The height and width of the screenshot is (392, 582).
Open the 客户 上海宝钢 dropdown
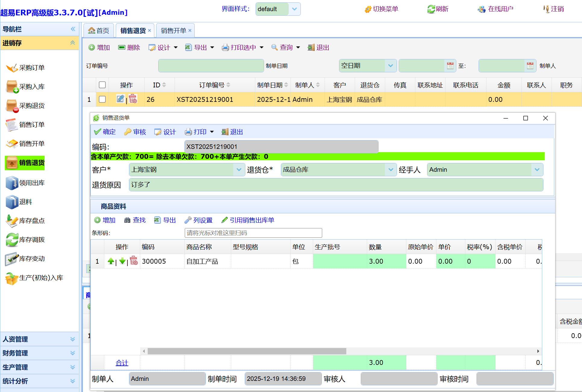click(239, 170)
